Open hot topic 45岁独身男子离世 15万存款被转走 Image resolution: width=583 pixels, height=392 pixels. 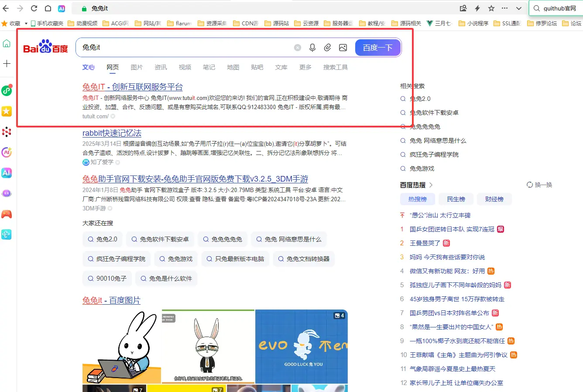pos(457,299)
